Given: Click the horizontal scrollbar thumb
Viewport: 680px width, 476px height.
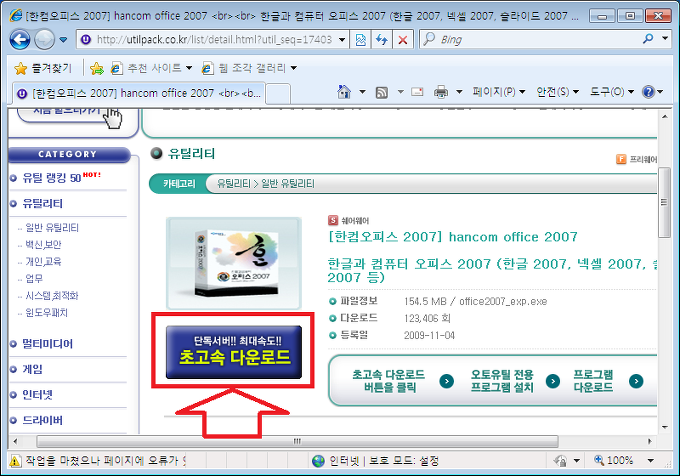Looking at the screenshot, I should coord(298,441).
